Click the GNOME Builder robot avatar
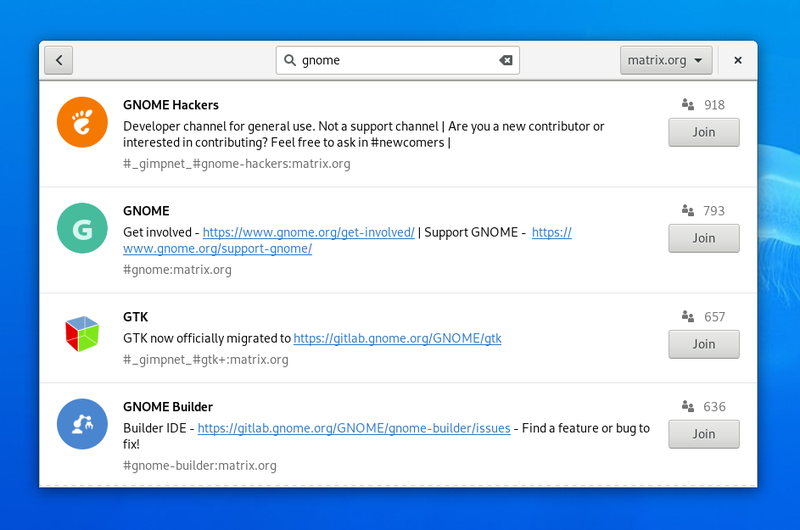The width and height of the screenshot is (800, 530). click(82, 424)
